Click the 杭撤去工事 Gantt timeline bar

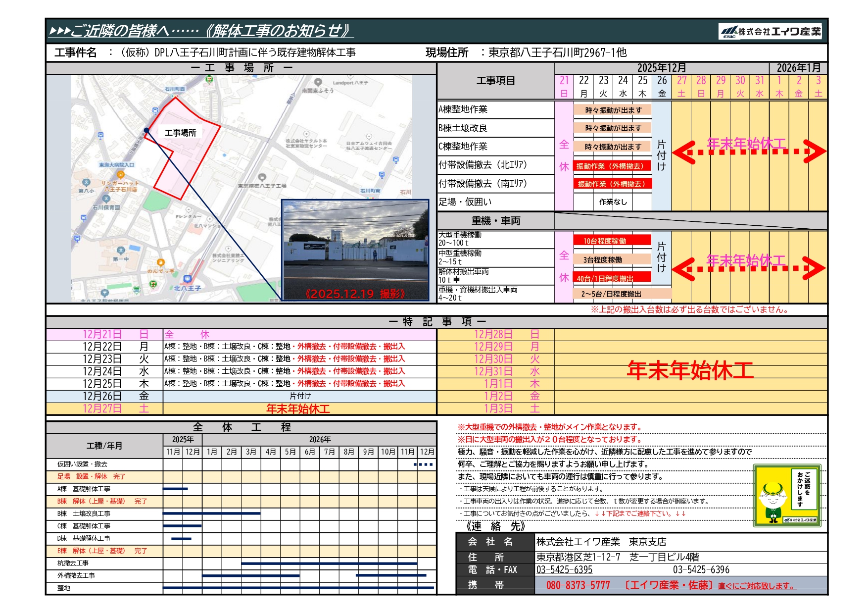329,563
